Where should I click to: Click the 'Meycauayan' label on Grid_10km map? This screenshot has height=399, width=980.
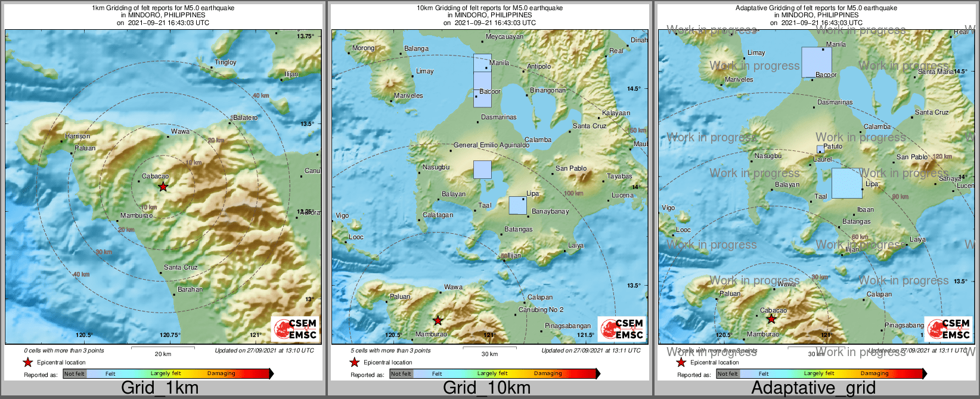[504, 37]
